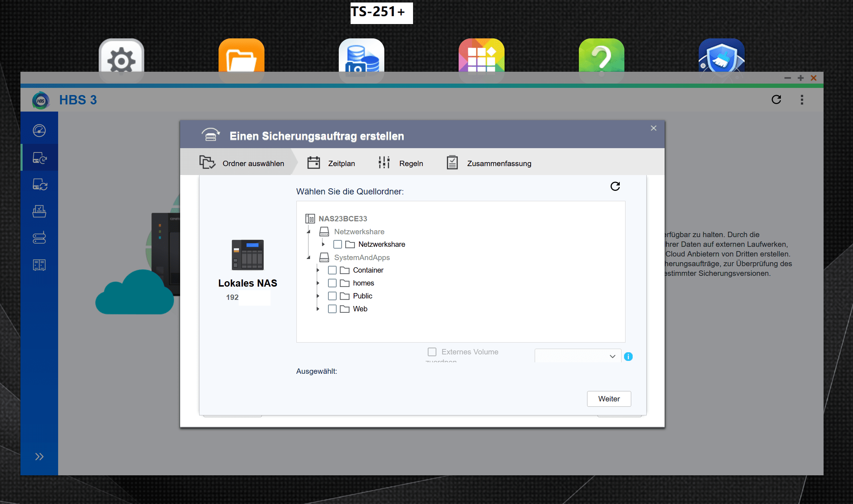Screen dimensions: 853x504
Task: Refresh the HBS 3 window
Action: (x=776, y=100)
